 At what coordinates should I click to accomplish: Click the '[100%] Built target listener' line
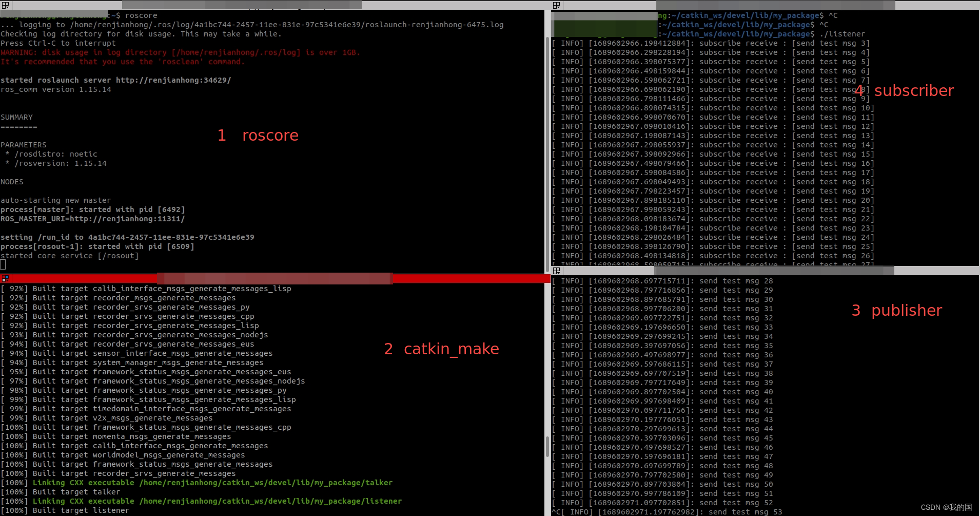click(65, 510)
